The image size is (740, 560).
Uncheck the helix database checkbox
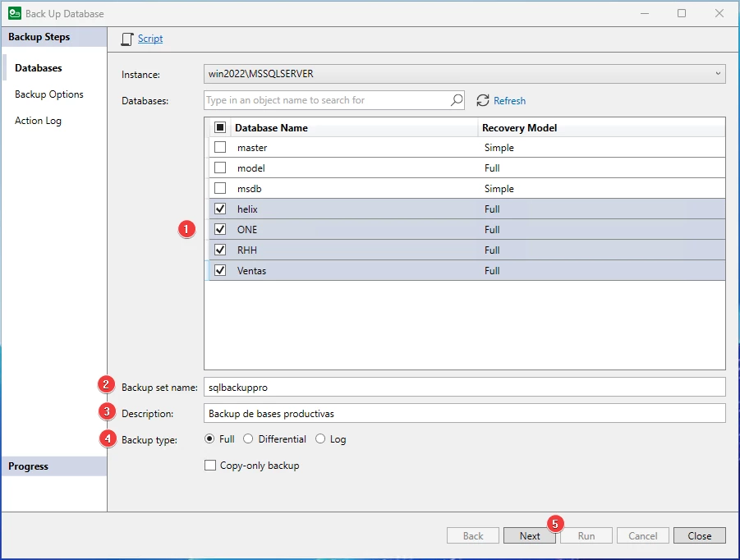coord(220,209)
